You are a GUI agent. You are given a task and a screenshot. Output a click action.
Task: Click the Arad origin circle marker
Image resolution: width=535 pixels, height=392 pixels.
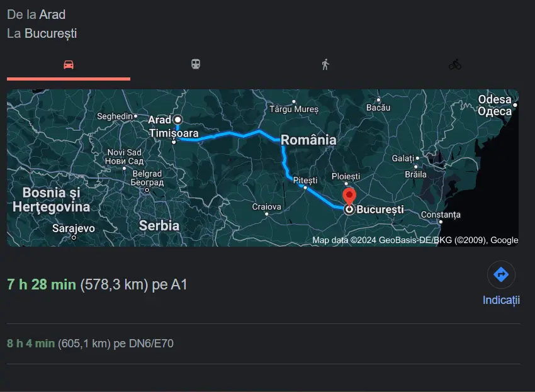(177, 120)
